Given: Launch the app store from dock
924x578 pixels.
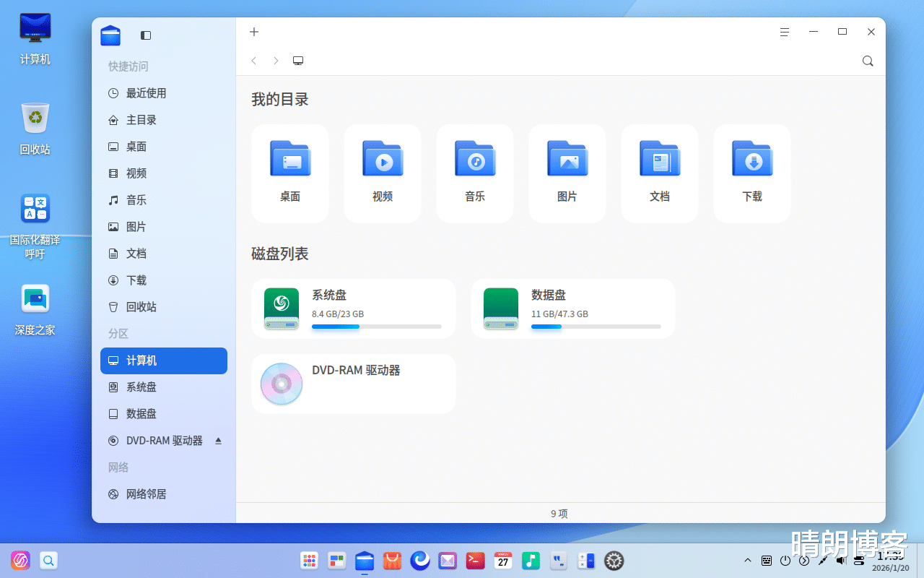Looking at the screenshot, I should click(392, 560).
